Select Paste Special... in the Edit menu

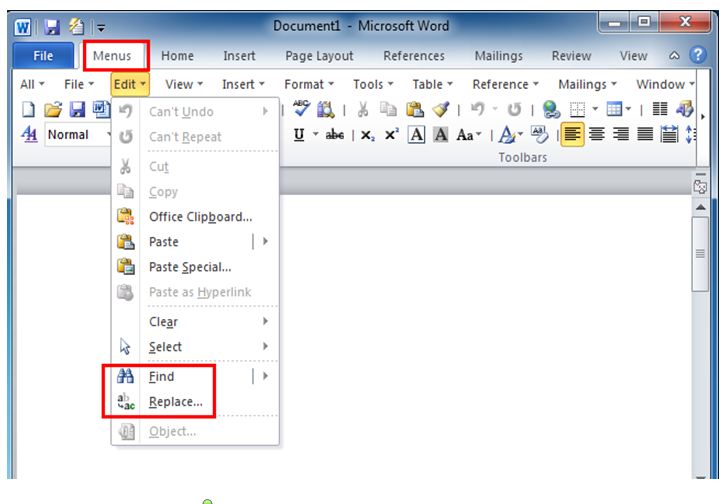(x=190, y=267)
